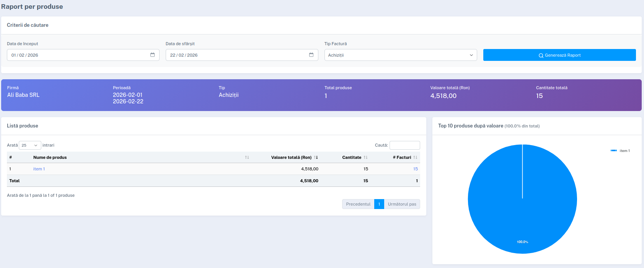Open the end date calendar picker icon
Screen dimensions: 644x268
coord(311,55)
